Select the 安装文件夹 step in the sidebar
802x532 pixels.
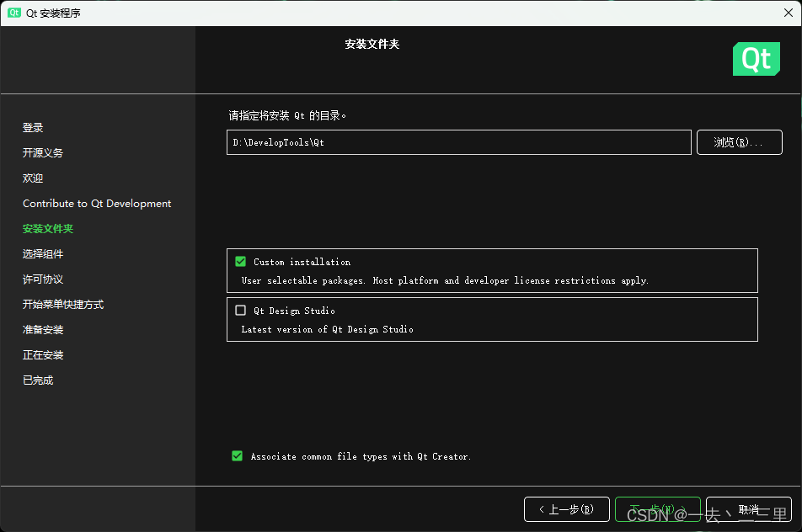coord(48,228)
